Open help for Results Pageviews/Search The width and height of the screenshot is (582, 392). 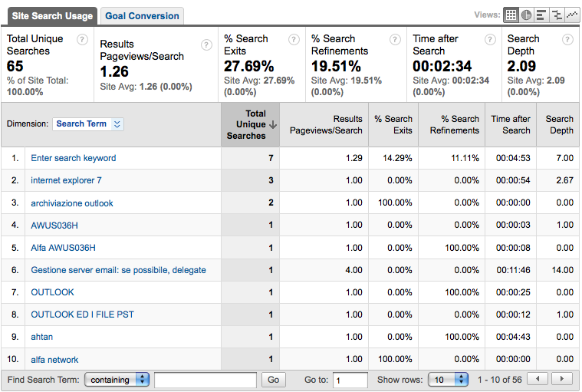click(206, 45)
